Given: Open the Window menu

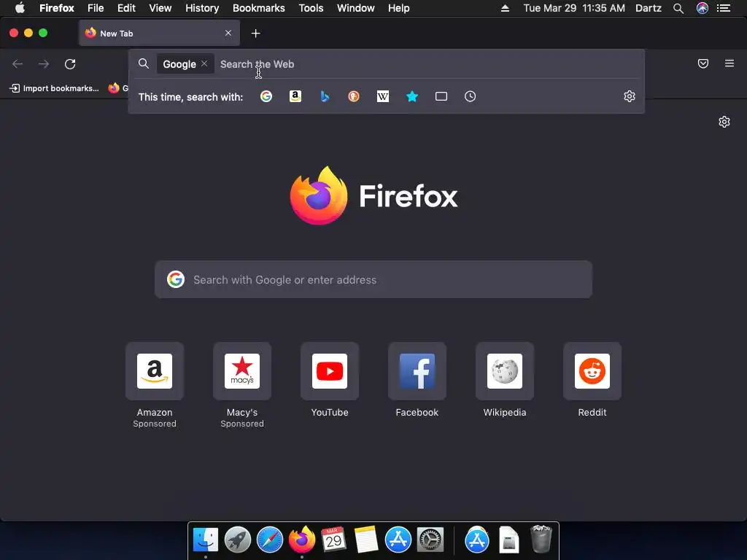Looking at the screenshot, I should click(x=356, y=8).
